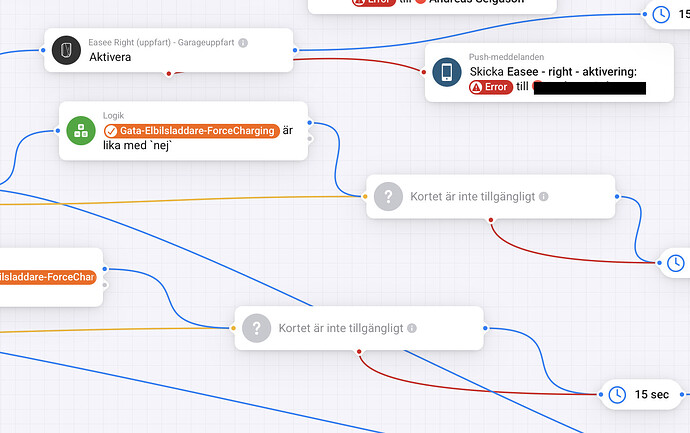Click the blue input connector of Aktivera card
The image size is (690, 433).
(x=43, y=50)
